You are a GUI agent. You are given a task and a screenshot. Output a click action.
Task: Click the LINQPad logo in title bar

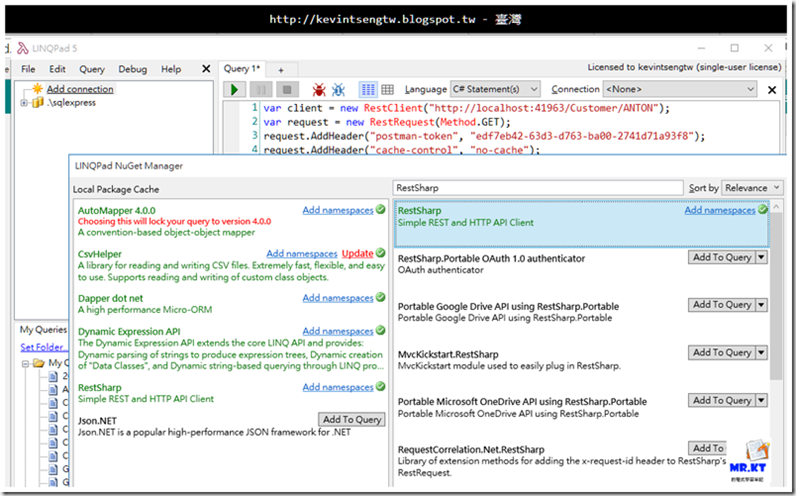tap(23, 48)
